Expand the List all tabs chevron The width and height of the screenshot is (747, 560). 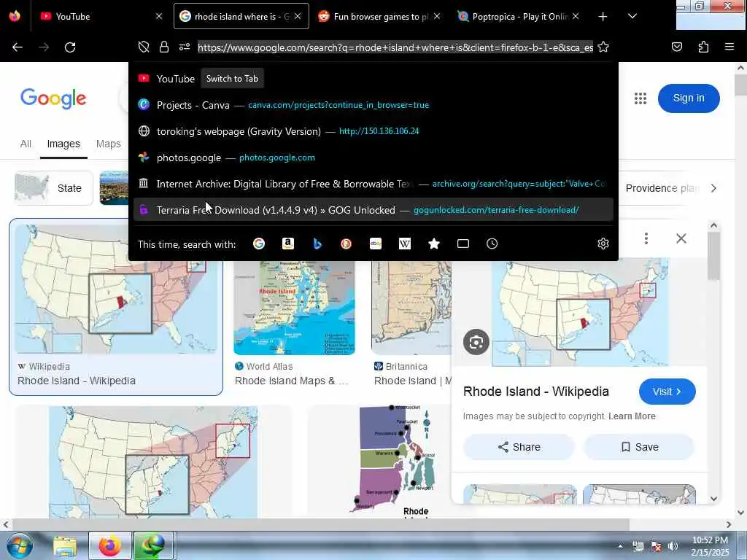coord(632,16)
